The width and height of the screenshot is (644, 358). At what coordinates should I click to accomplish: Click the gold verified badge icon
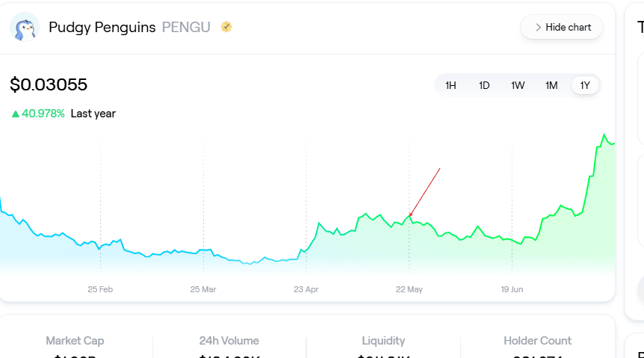click(226, 27)
